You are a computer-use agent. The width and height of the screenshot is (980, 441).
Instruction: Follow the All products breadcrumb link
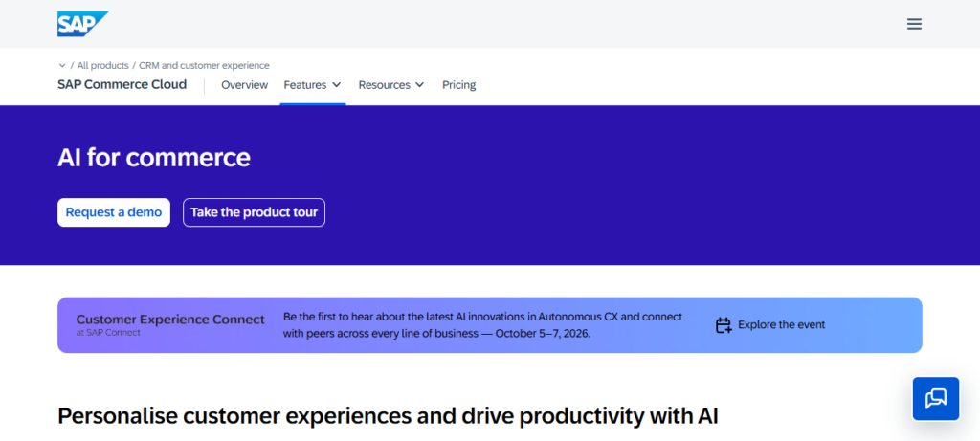pyautogui.click(x=103, y=66)
